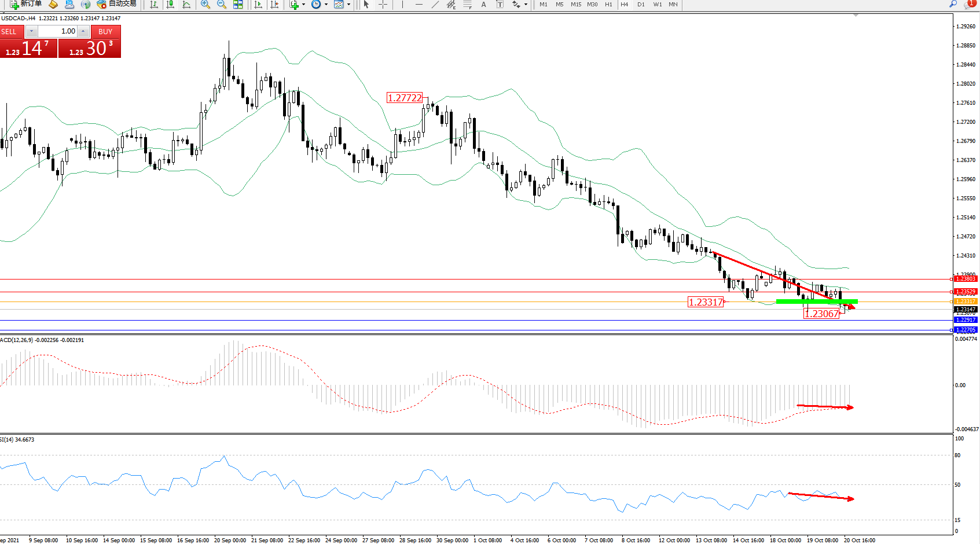The image size is (980, 544).
Task: Choose the horizontal line drawing tool
Action: click(x=419, y=4)
